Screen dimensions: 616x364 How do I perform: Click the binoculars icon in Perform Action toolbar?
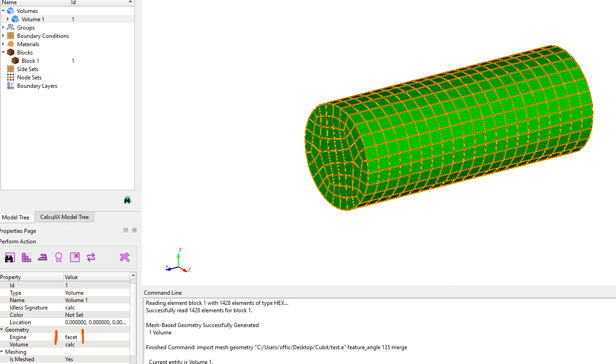pos(10,257)
